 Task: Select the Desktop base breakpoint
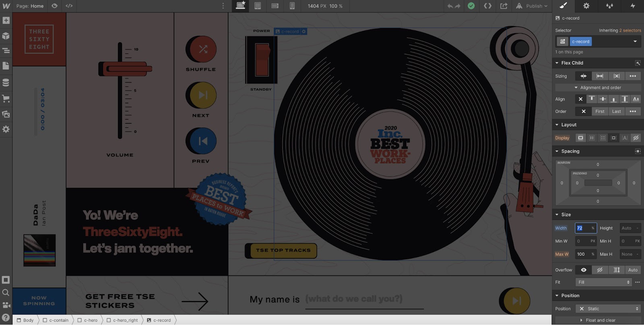point(240,6)
